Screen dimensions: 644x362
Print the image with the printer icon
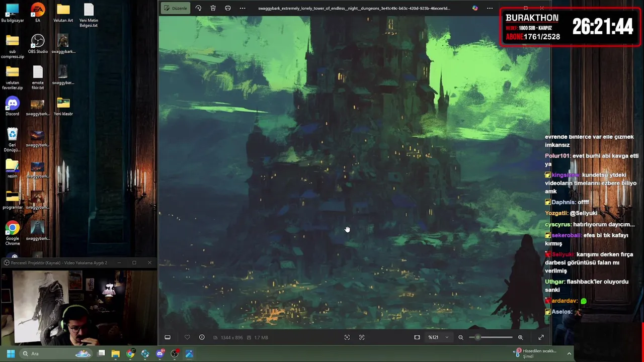[x=228, y=8]
